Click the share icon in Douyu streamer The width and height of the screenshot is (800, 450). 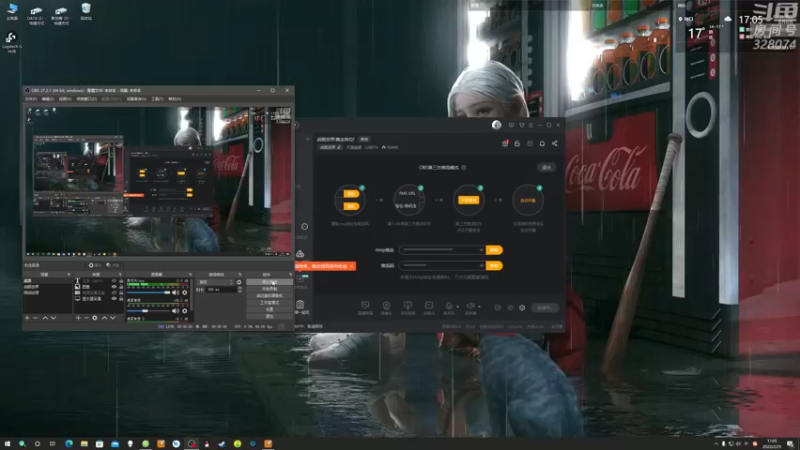555,143
